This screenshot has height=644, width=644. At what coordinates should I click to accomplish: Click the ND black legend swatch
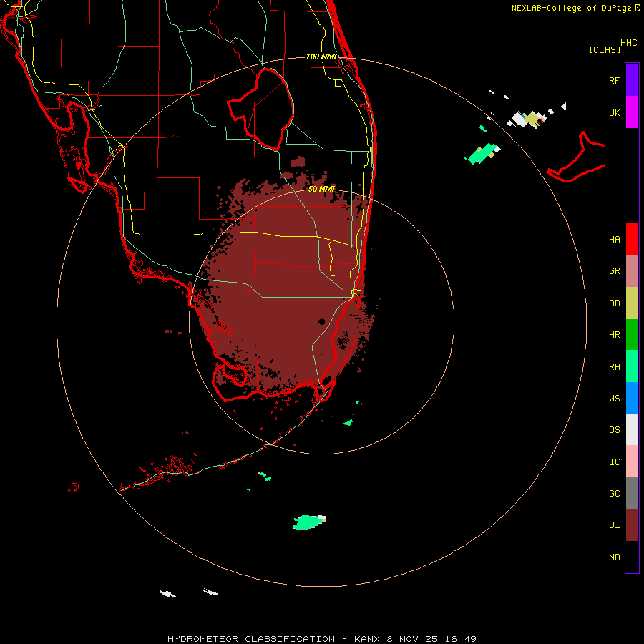[632, 557]
